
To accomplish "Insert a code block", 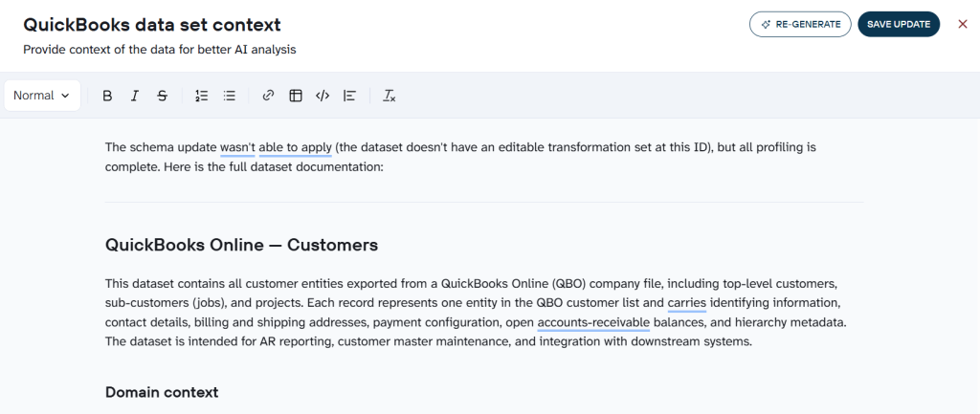I will pyautogui.click(x=323, y=96).
